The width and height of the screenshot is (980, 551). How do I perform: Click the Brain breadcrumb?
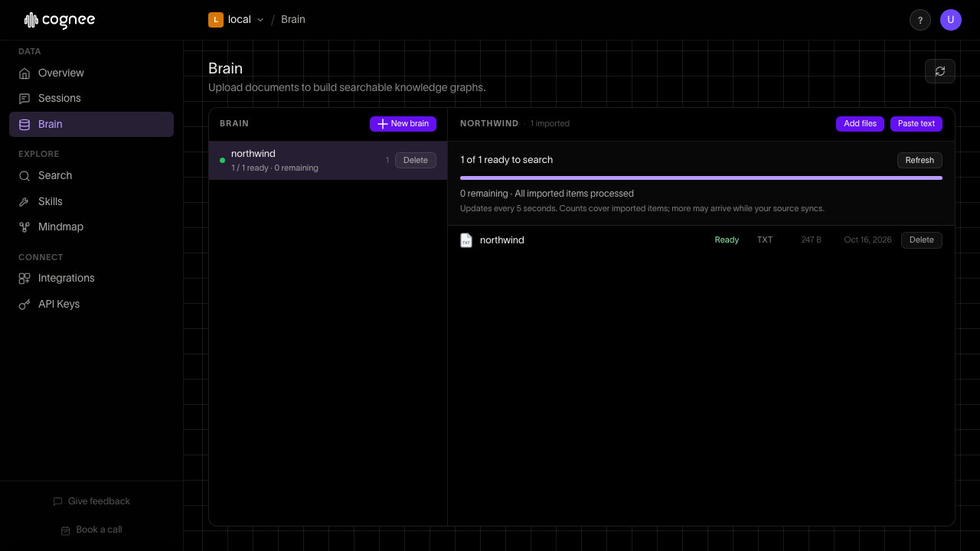coord(293,19)
